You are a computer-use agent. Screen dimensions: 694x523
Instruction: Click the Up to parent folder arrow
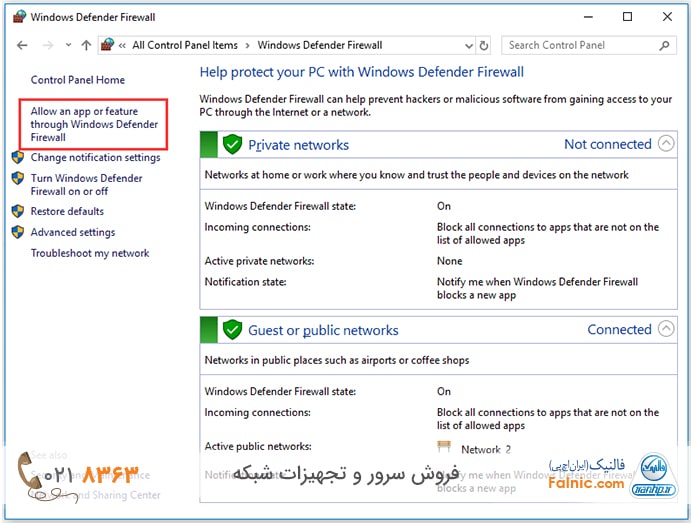[86, 45]
